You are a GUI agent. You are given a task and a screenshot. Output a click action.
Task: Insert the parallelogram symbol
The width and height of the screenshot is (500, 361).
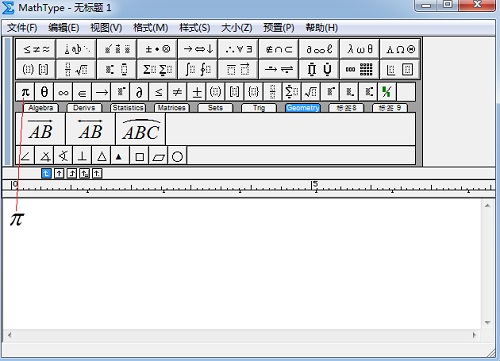tap(159, 156)
